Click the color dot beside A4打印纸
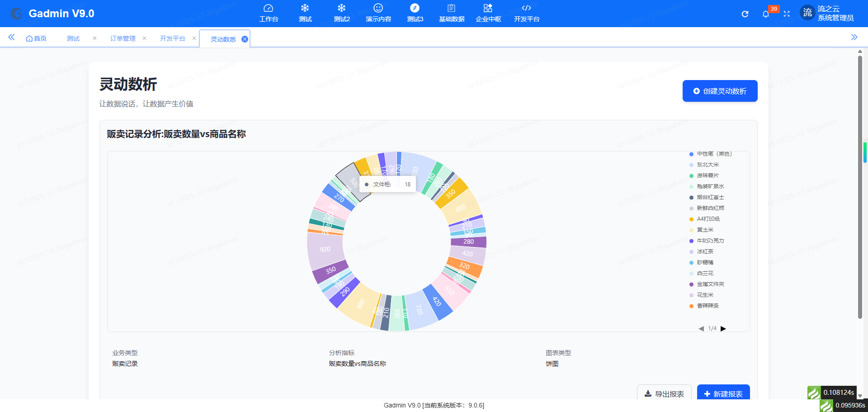This screenshot has height=412, width=868. coord(690,219)
